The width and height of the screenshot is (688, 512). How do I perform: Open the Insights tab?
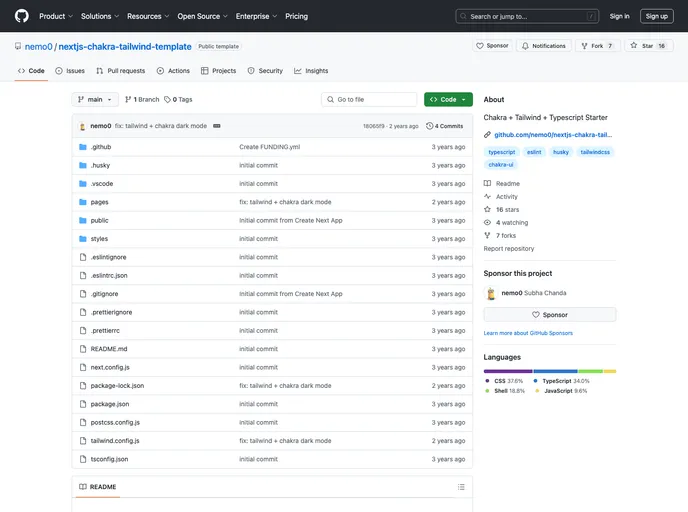pos(311,71)
